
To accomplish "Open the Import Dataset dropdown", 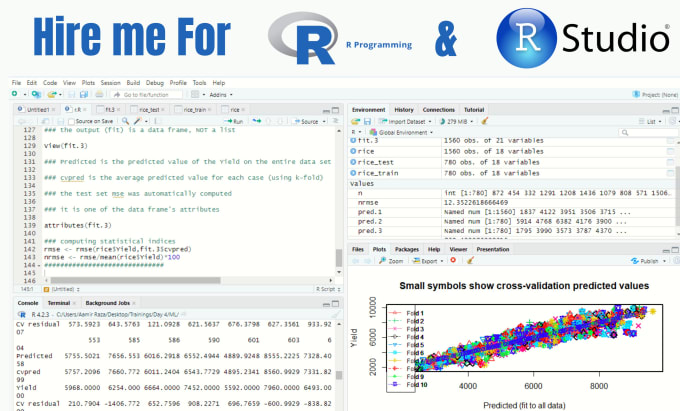I will point(405,121).
